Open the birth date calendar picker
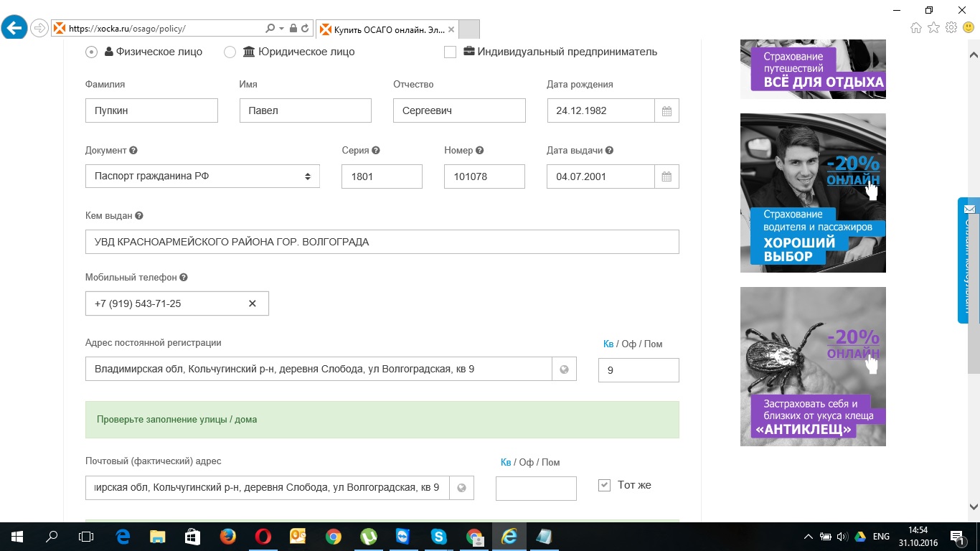Screen dimensions: 980x551 [666, 111]
